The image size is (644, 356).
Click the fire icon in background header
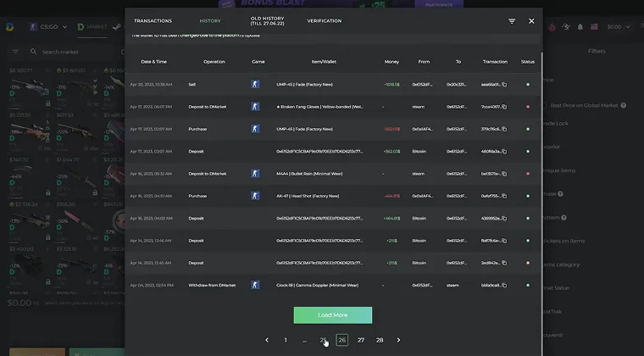click(x=552, y=27)
